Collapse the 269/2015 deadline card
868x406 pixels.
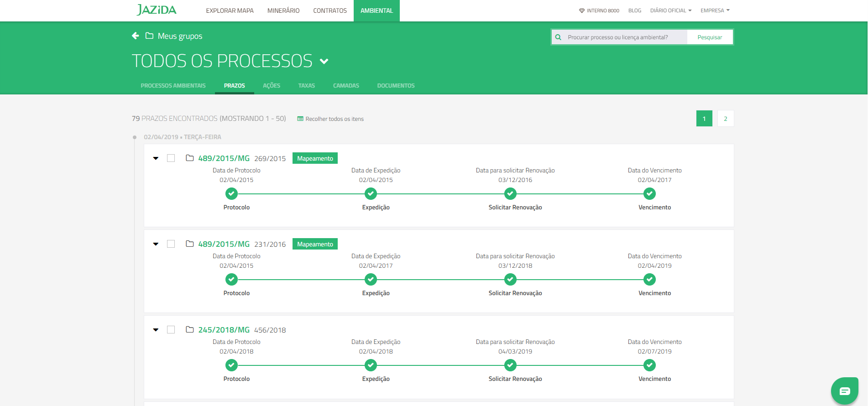(x=156, y=158)
